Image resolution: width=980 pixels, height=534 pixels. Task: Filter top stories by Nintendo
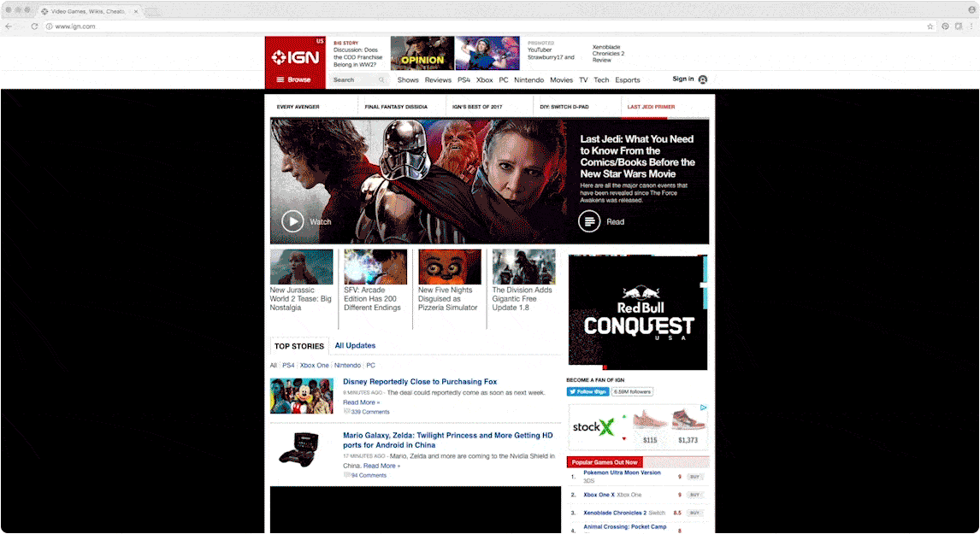click(347, 366)
